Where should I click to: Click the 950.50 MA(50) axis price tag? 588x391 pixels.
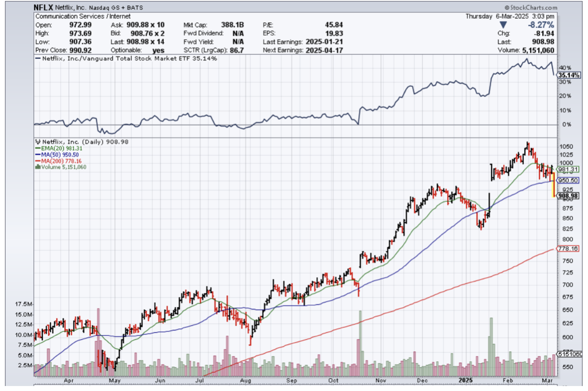pos(568,180)
